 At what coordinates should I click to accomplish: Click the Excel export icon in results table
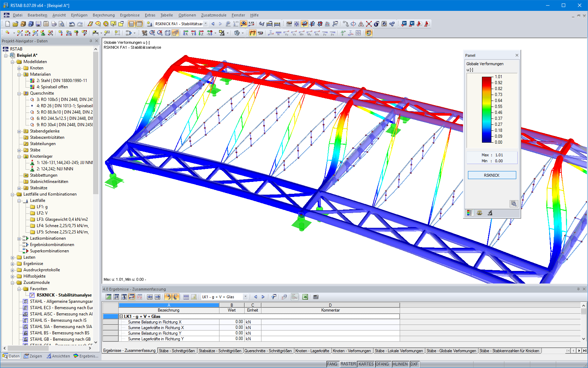(x=305, y=297)
